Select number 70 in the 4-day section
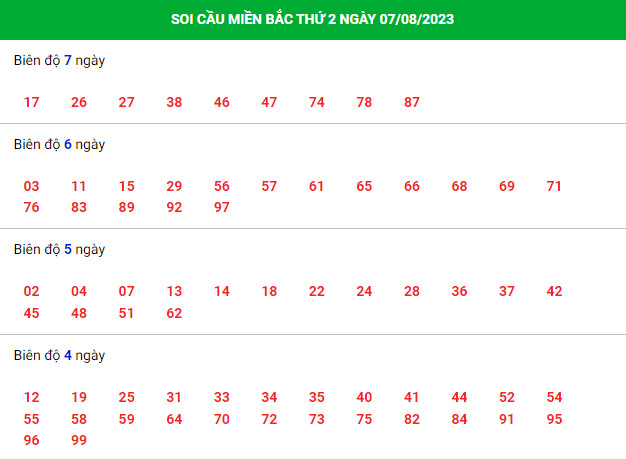The image size is (626, 459). pos(222,419)
